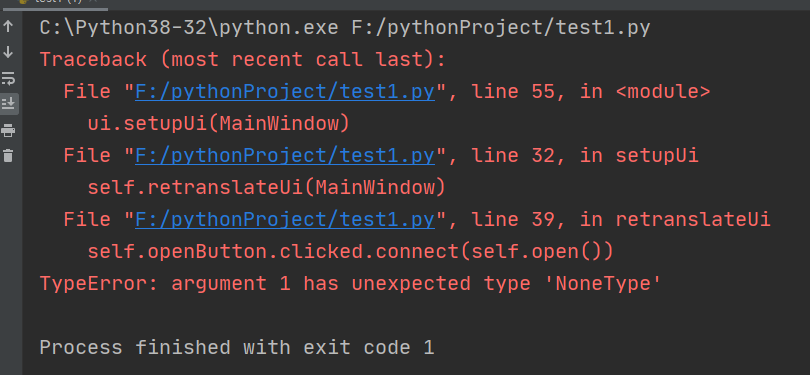The height and width of the screenshot is (375, 810).
Task: Click the 'in retranslateUi' text in the traceback
Action: click(x=675, y=220)
